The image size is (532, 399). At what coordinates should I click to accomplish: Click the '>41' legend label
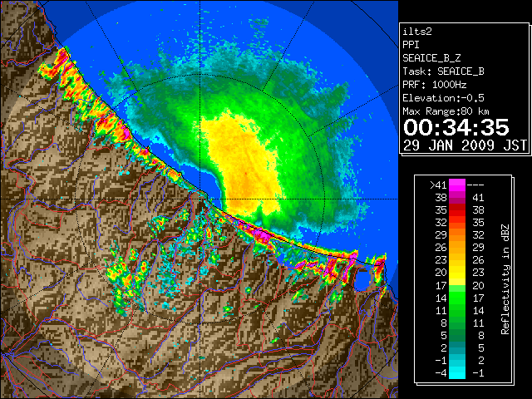pos(438,185)
